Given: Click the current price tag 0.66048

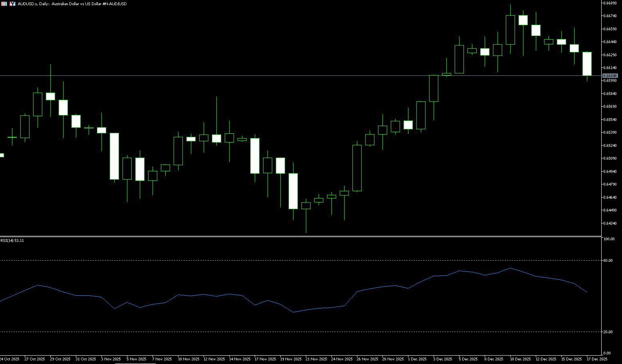Looking at the screenshot, I should (610, 75).
